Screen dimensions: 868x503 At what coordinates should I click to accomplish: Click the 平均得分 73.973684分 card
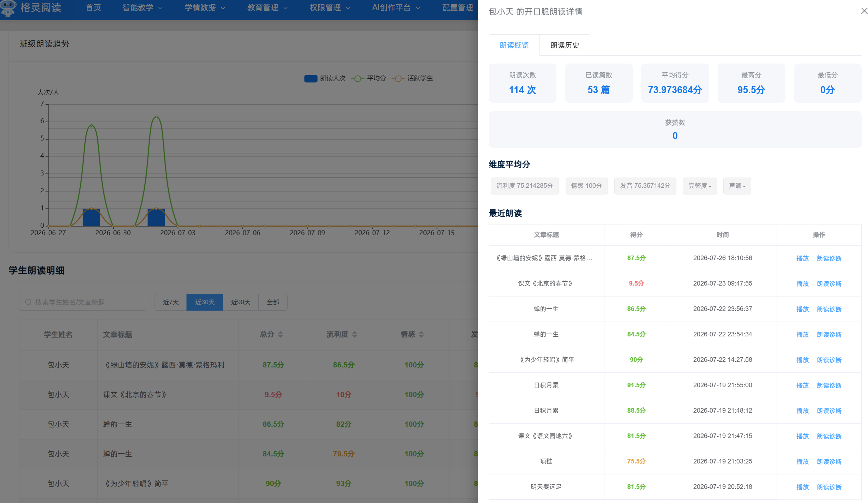pyautogui.click(x=675, y=83)
